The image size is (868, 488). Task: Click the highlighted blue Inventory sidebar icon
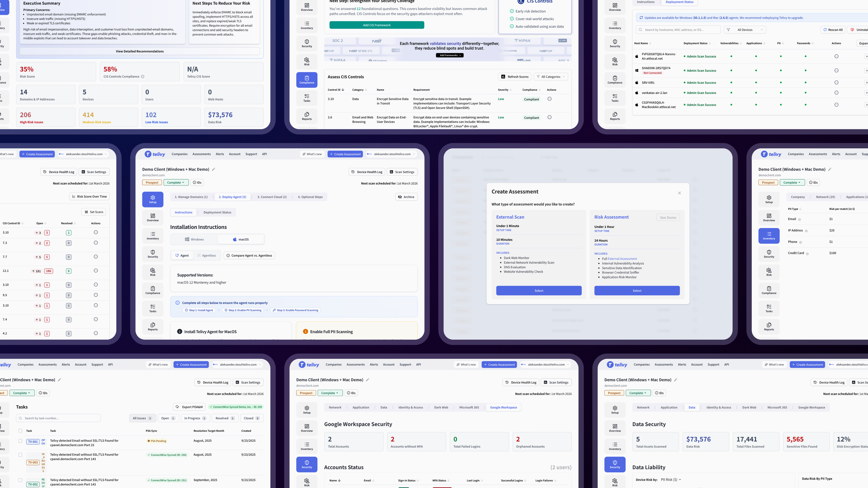[x=769, y=236]
